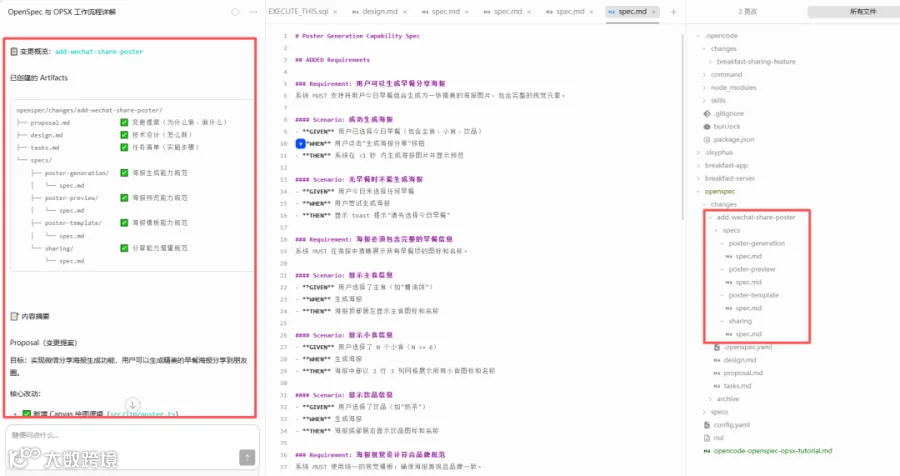Click the circle status icon in chat header
Image resolution: width=900 pixels, height=476 pixels.
click(235, 11)
